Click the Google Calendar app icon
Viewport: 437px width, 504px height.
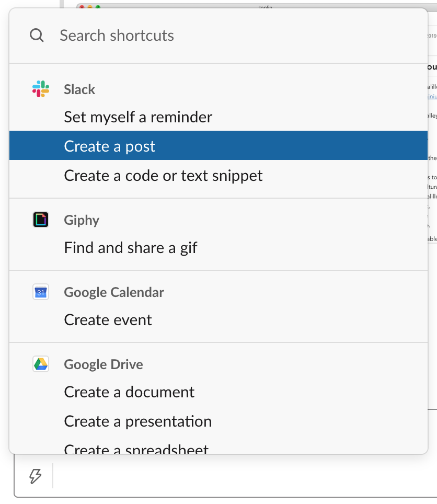click(x=40, y=292)
